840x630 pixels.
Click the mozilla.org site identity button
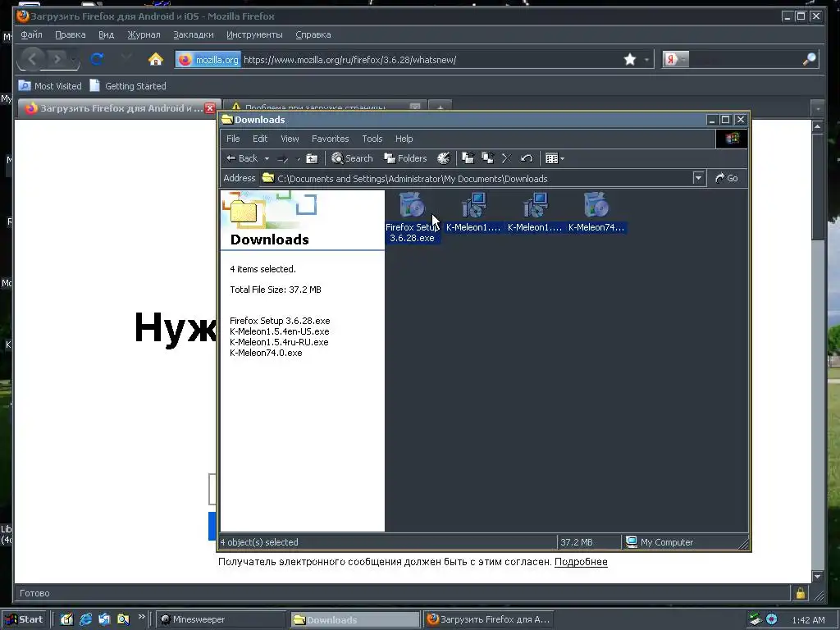point(208,59)
